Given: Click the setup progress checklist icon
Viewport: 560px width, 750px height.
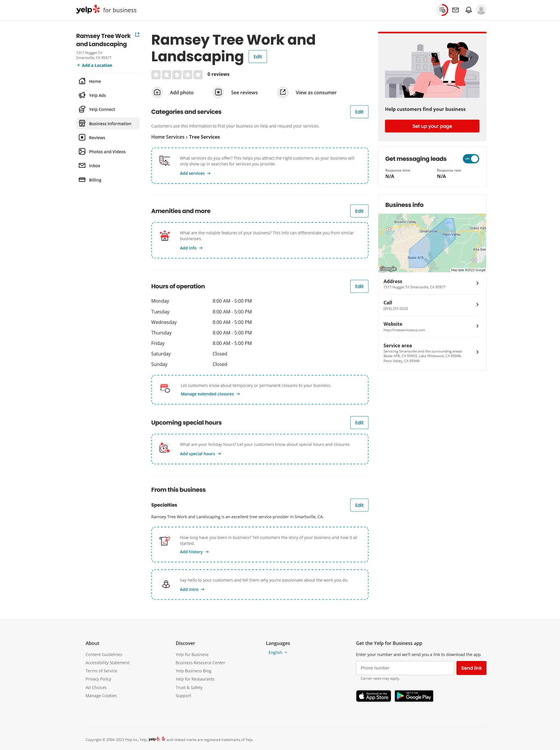Looking at the screenshot, I should (x=442, y=10).
